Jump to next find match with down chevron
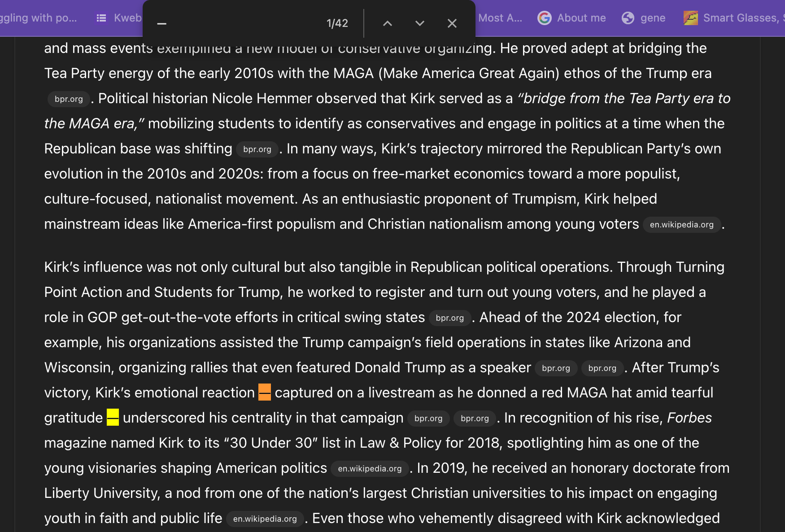785x532 pixels. pyautogui.click(x=419, y=23)
